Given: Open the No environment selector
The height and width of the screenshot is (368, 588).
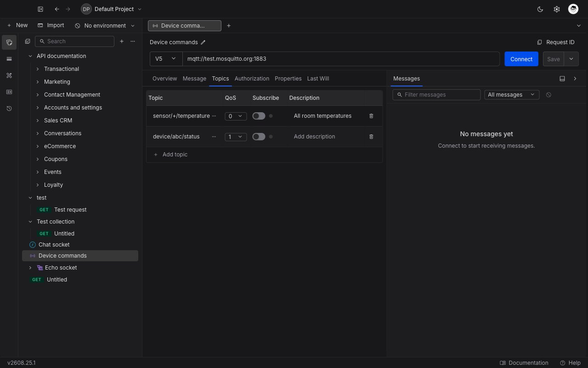Looking at the screenshot, I should 105,26.
